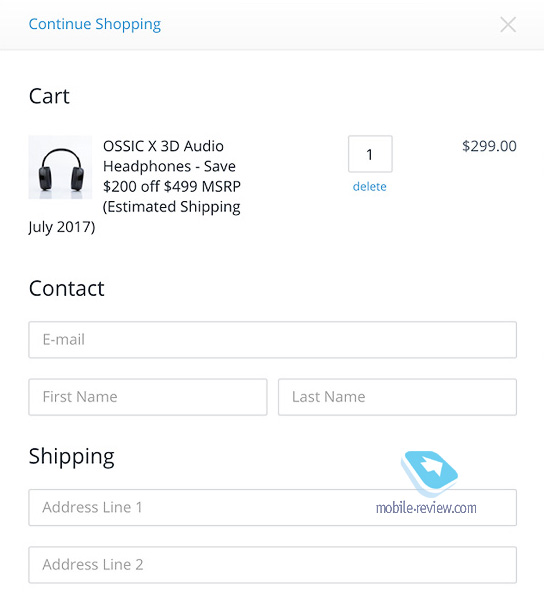Focus the E-mail input field
Image resolution: width=544 pixels, height=599 pixels.
click(273, 340)
